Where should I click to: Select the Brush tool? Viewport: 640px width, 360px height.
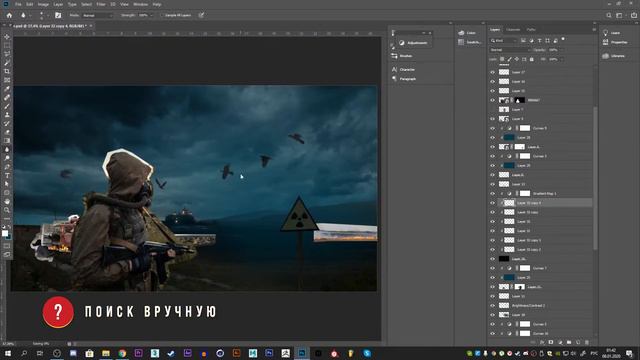7,106
